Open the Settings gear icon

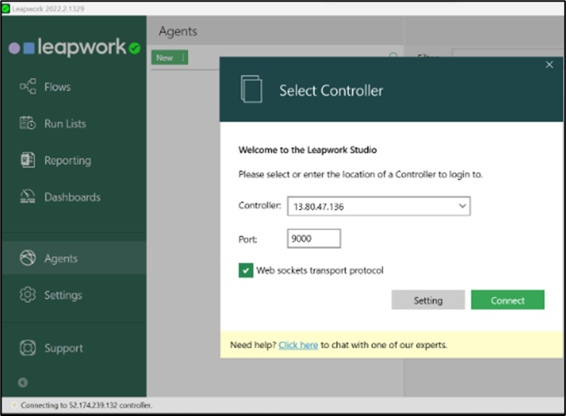(x=28, y=295)
